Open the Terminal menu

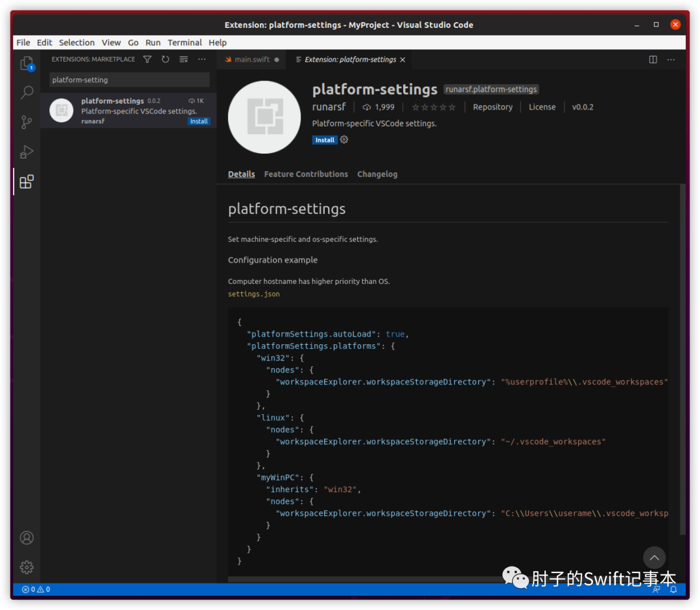[185, 42]
